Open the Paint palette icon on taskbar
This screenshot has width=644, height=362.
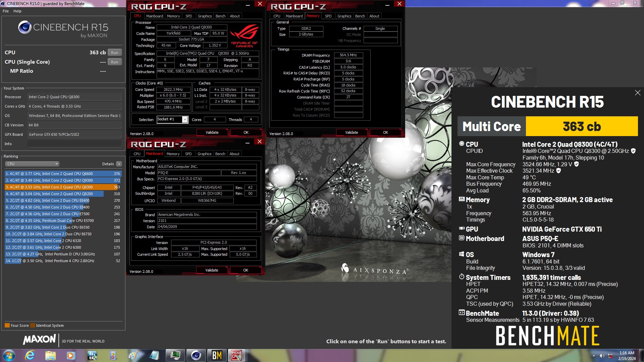click(133, 355)
